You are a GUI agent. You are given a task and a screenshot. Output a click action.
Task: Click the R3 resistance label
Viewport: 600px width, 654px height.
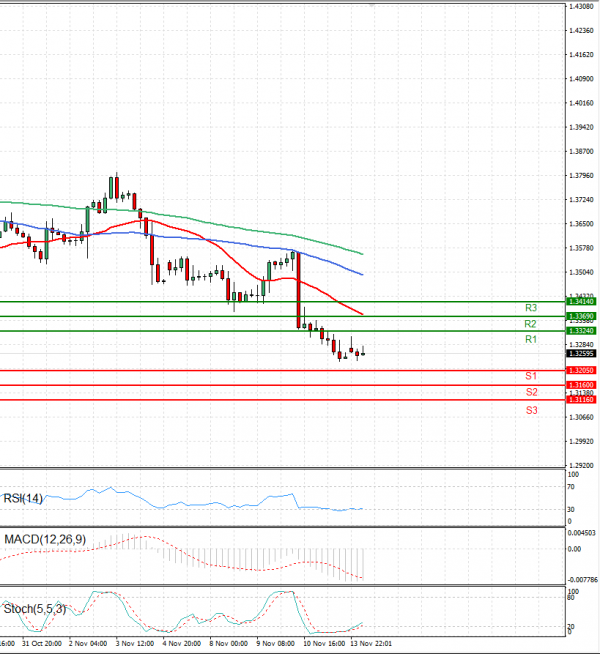click(x=531, y=308)
